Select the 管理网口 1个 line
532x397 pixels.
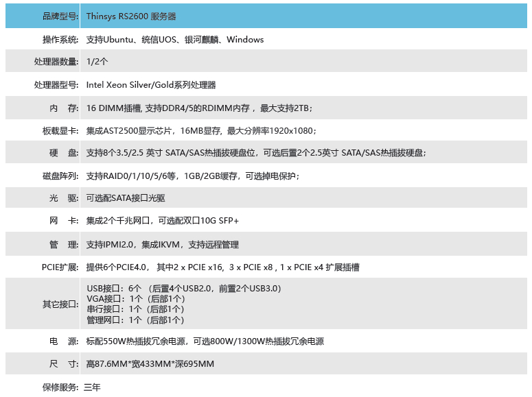tap(135, 320)
